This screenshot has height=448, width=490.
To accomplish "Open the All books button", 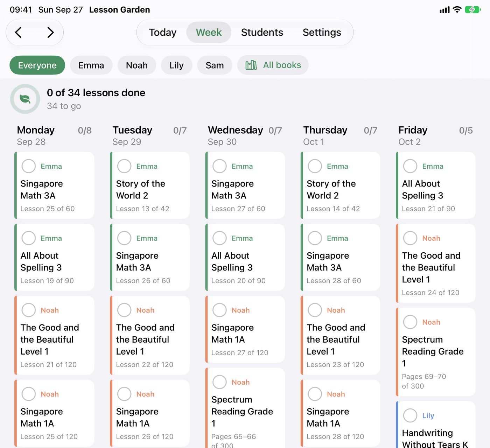I will click(x=273, y=65).
